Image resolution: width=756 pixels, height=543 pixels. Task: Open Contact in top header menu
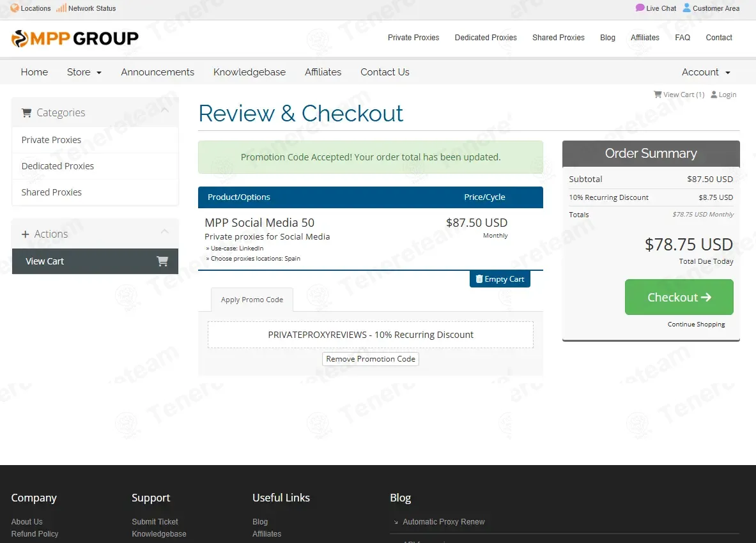719,38
